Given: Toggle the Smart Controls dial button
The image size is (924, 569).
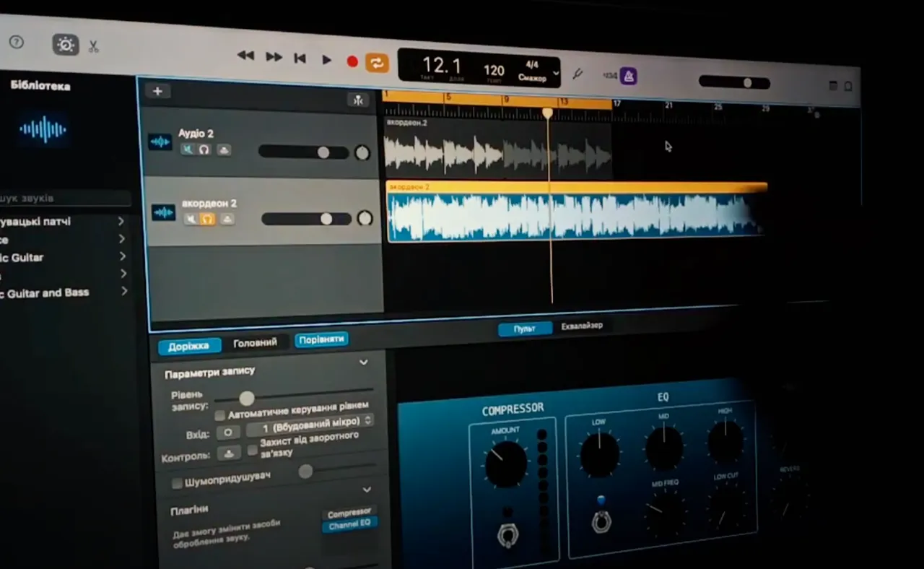Looking at the screenshot, I should click(66, 45).
